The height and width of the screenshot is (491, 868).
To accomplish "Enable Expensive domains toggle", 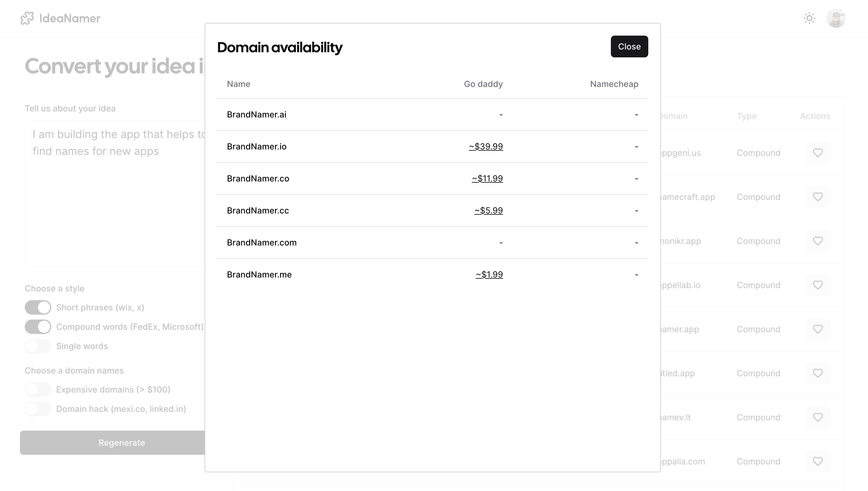I will pos(38,390).
